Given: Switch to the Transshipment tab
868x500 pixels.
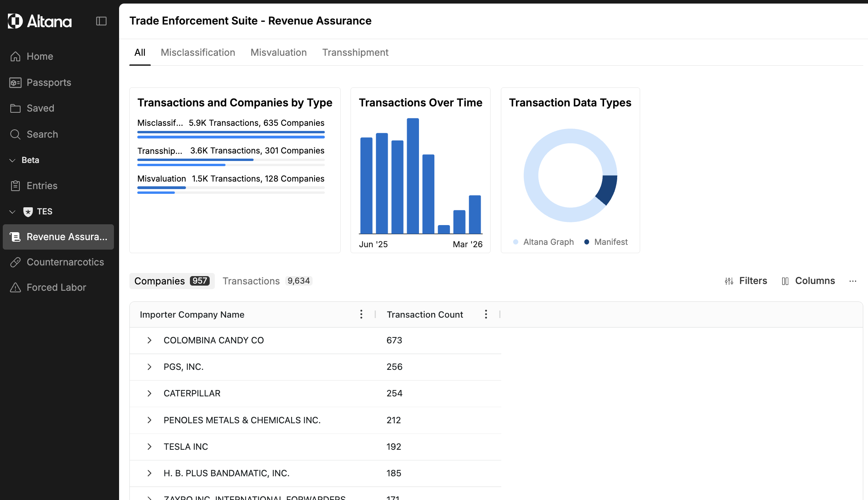Looking at the screenshot, I should [x=355, y=53].
